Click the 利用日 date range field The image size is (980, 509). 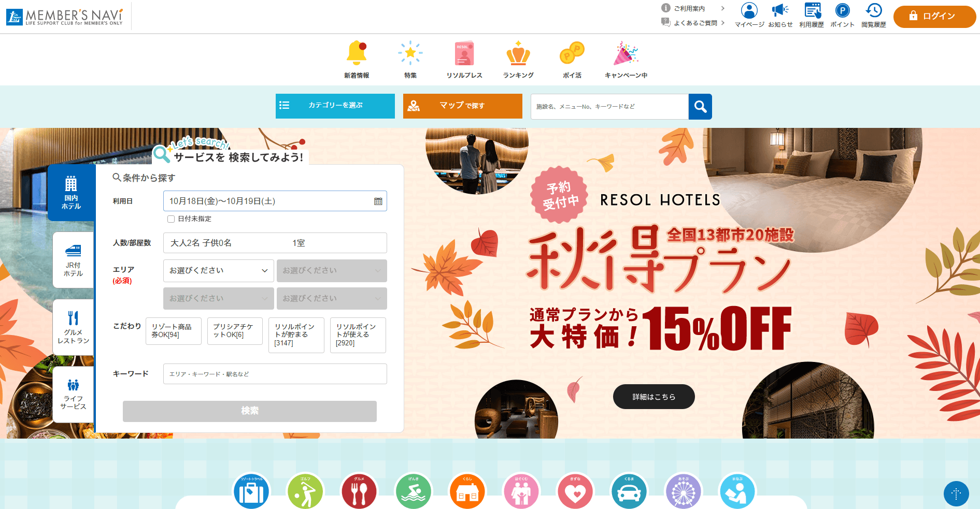click(275, 201)
